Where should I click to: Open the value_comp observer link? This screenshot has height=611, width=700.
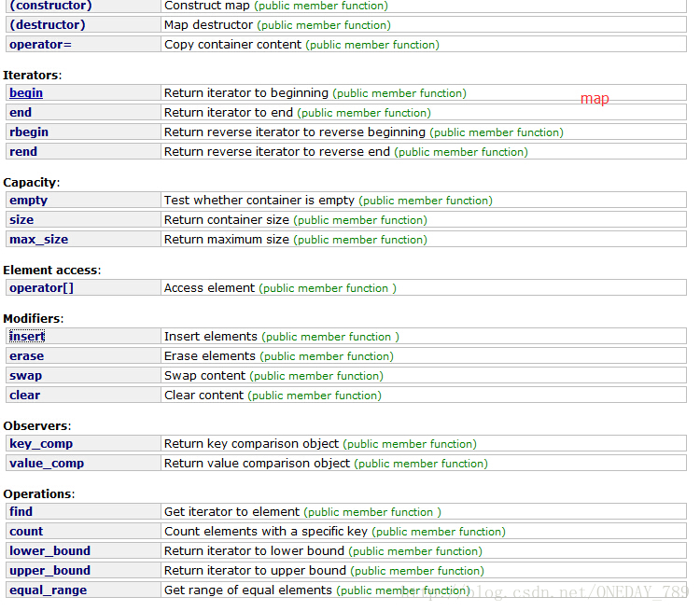click(47, 464)
